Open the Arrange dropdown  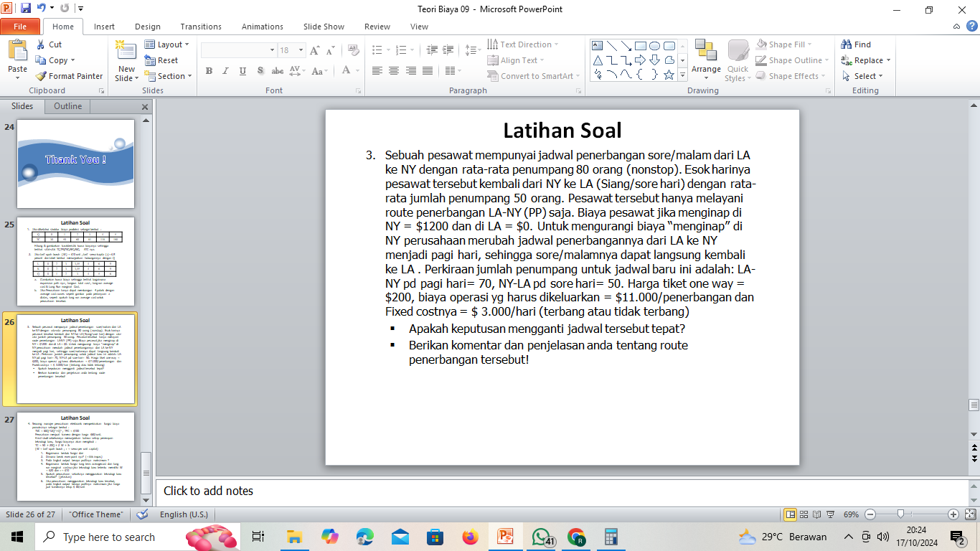(x=706, y=60)
